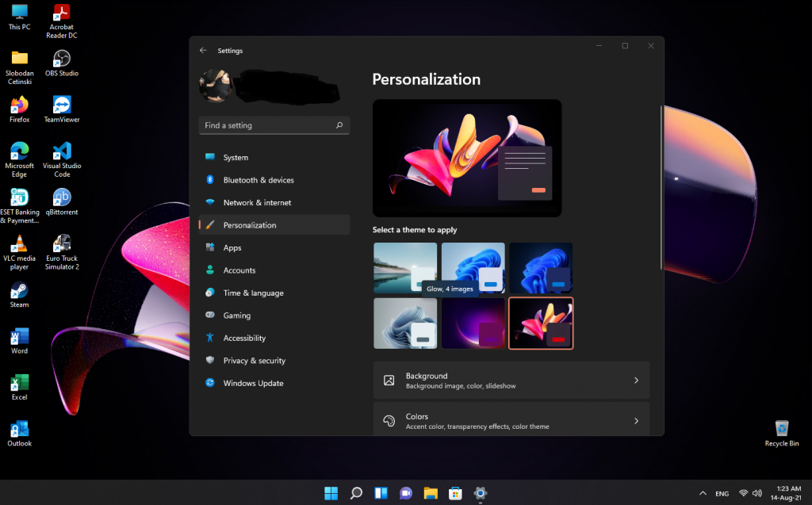Go to Windows Update settings

coord(253,383)
